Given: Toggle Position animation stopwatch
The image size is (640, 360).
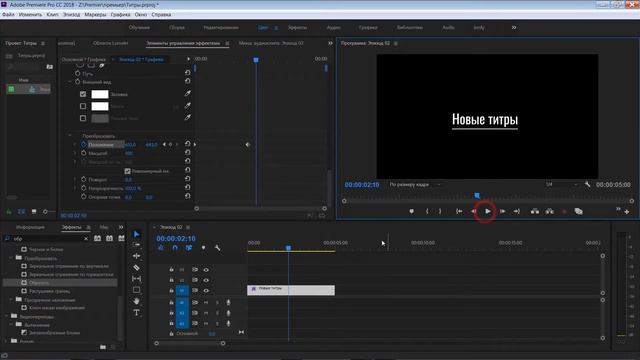Looking at the screenshot, I should pyautogui.click(x=83, y=144).
